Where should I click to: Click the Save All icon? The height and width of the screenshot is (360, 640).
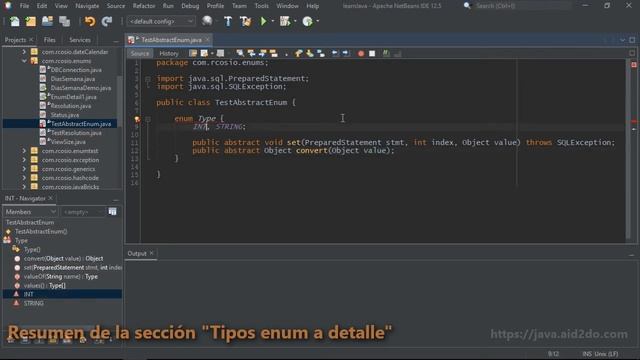click(x=64, y=21)
